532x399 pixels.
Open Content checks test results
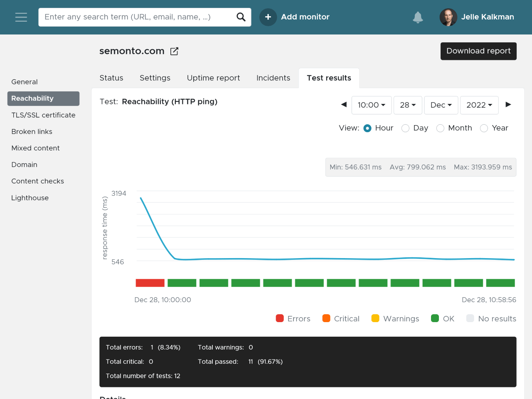click(x=37, y=181)
